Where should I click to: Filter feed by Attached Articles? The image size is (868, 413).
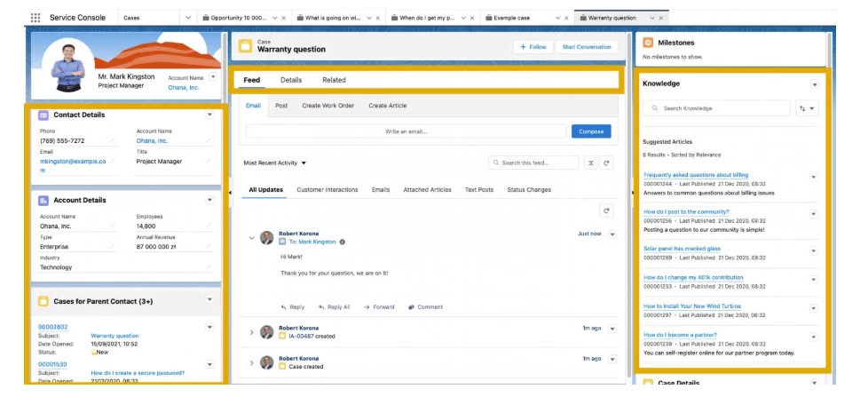pyautogui.click(x=428, y=190)
